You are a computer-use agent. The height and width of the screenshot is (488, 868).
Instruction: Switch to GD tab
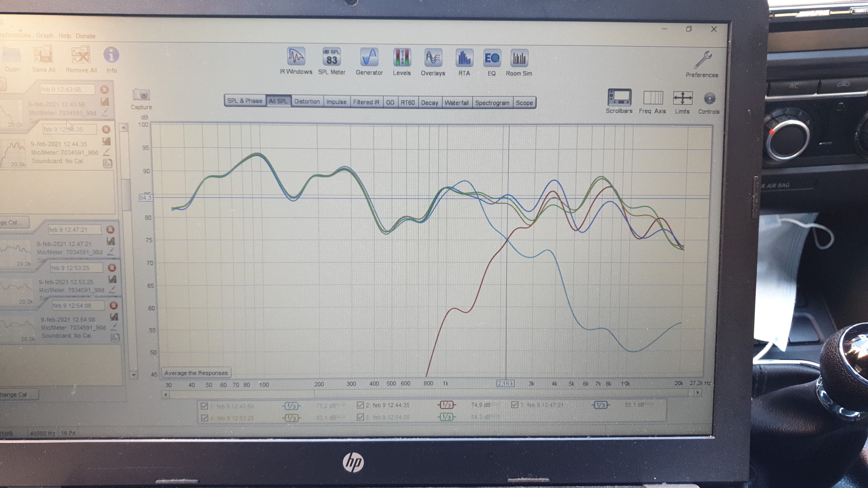pos(390,102)
